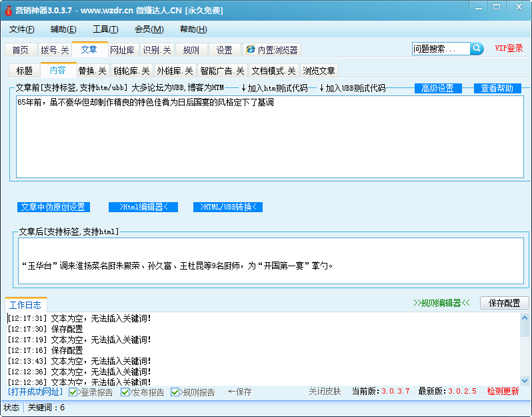Click inside the 问题搜索 search field
Screen dimensions: 532x417
click(x=441, y=49)
